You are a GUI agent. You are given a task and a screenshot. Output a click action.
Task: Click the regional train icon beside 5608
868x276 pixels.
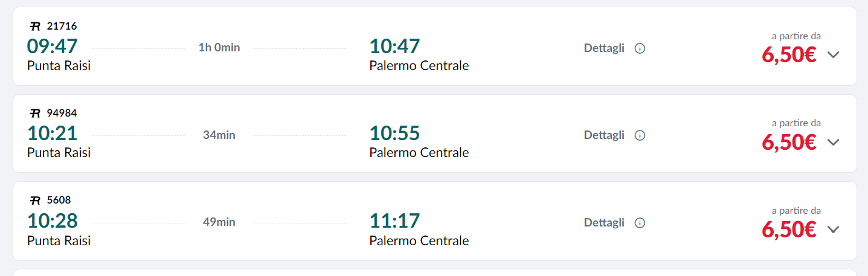click(35, 201)
